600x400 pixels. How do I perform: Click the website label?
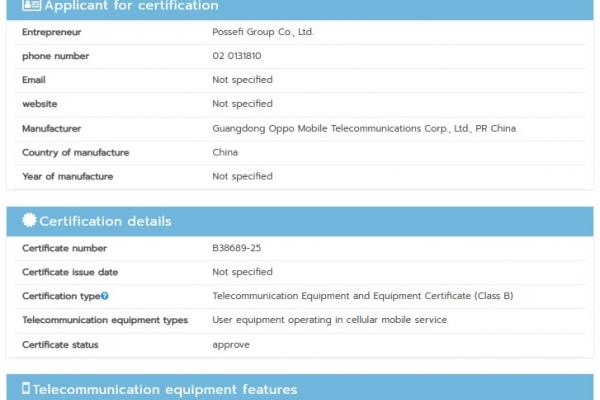pyautogui.click(x=40, y=104)
